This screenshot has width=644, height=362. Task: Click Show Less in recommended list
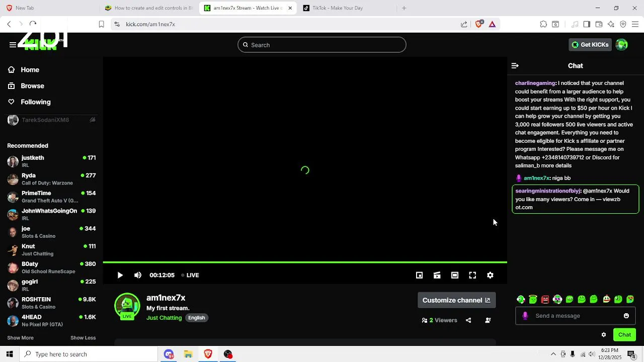(83, 338)
